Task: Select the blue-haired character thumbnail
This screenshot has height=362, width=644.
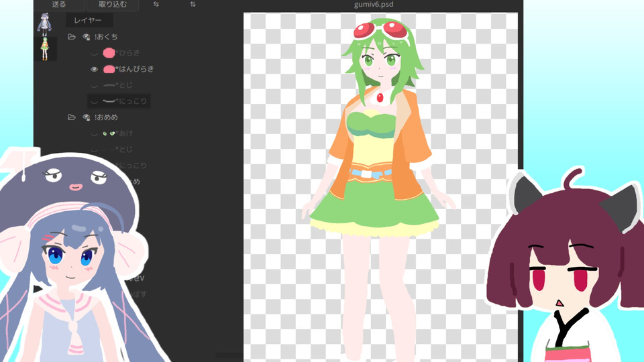Action: click(x=45, y=24)
